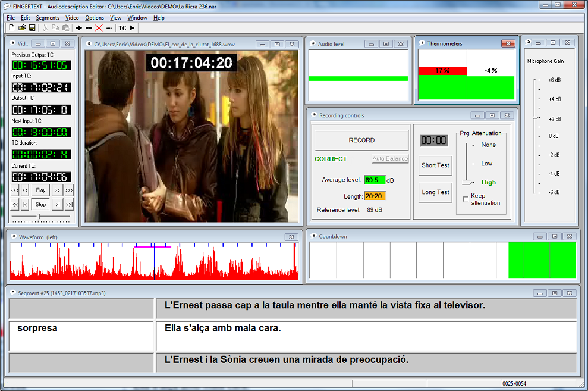Click the play triangle icon next to TC
Screen dimensions: 588x391
pyautogui.click(x=132, y=28)
